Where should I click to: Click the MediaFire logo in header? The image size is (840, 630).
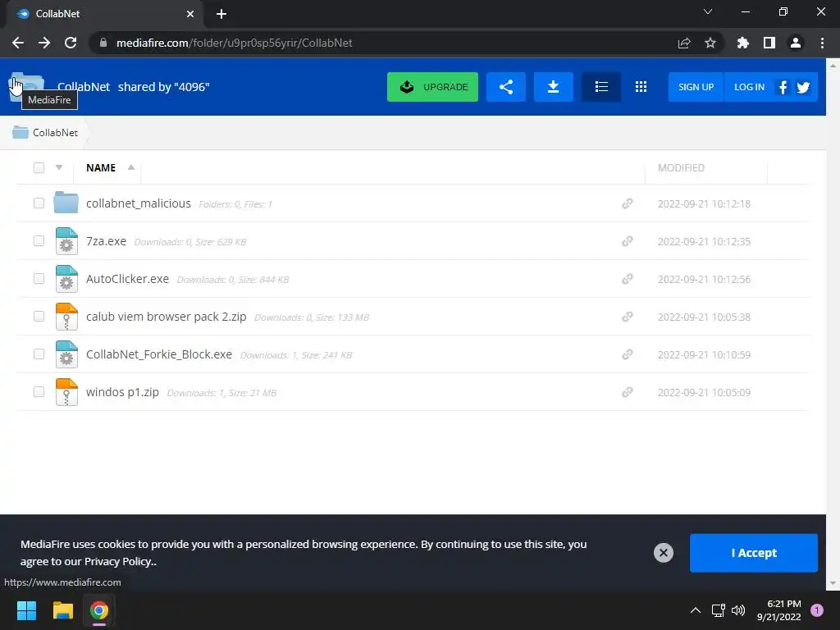pyautogui.click(x=27, y=86)
